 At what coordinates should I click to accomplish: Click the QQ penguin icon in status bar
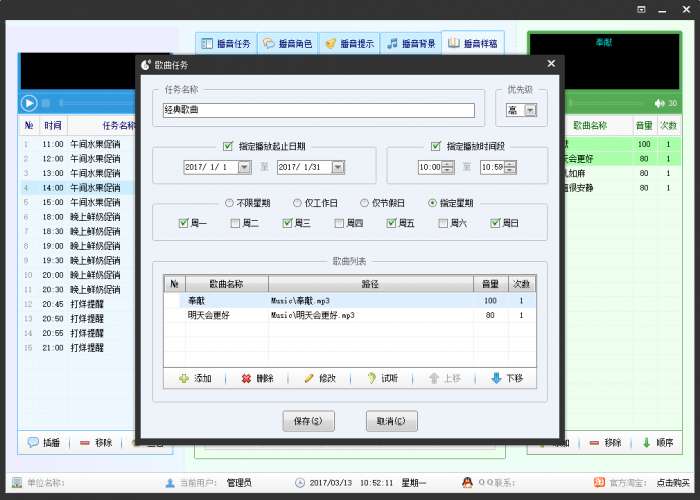tap(467, 483)
